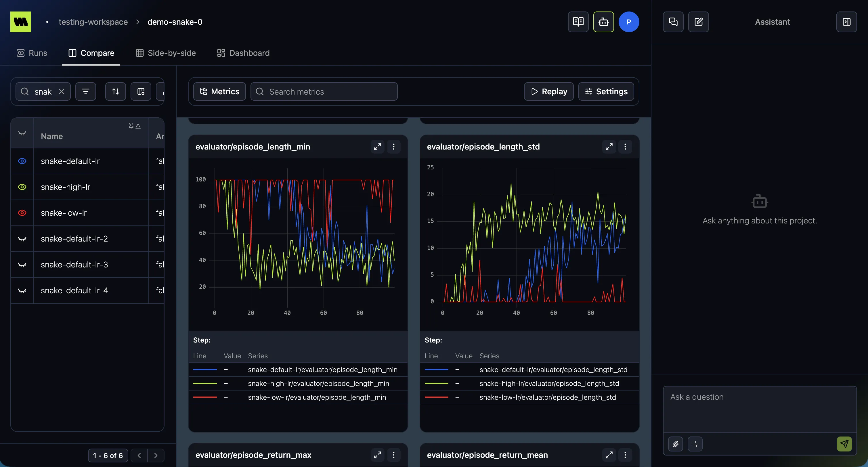Open chat history icon in Assistant panel
The image size is (868, 467).
click(673, 22)
